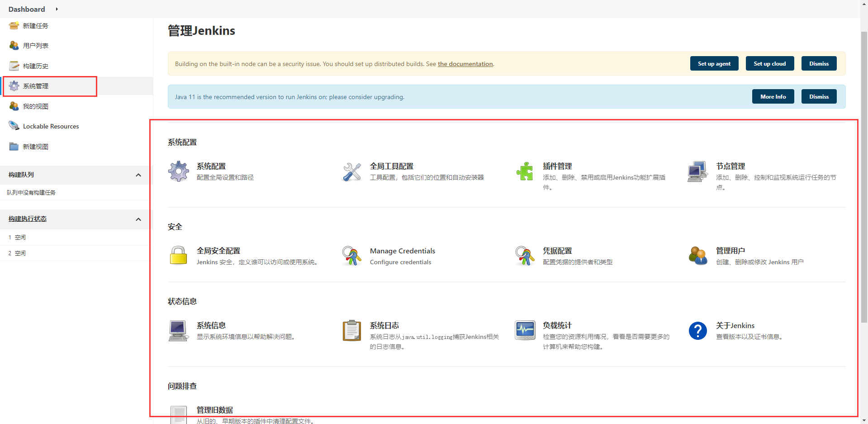
Task: Click the 关于Jenkins question mark icon
Action: pyautogui.click(x=698, y=331)
